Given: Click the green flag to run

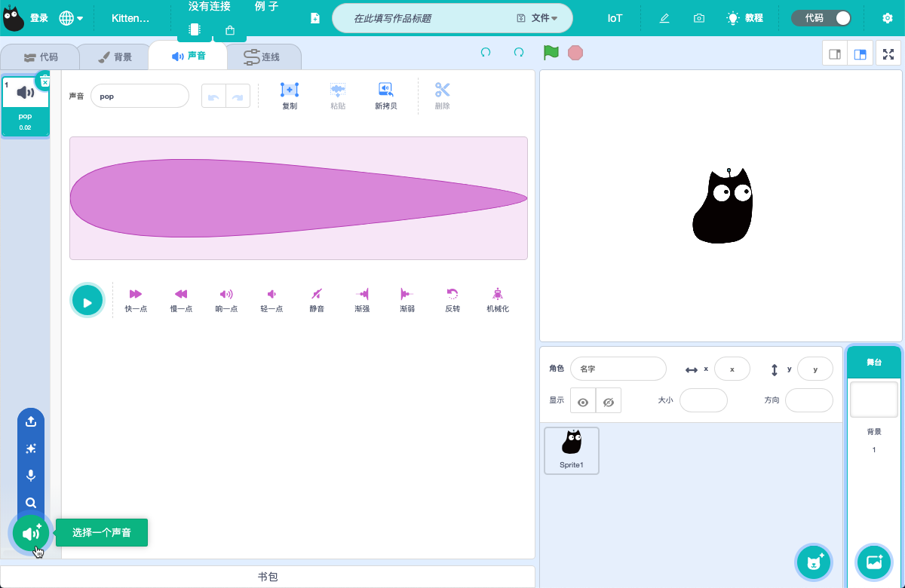Looking at the screenshot, I should (x=551, y=53).
